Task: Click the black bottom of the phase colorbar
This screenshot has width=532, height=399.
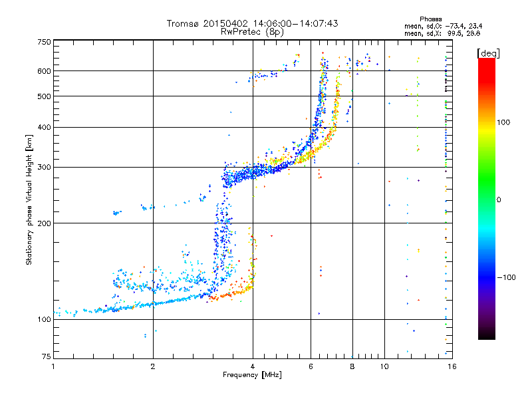Action: click(x=487, y=336)
